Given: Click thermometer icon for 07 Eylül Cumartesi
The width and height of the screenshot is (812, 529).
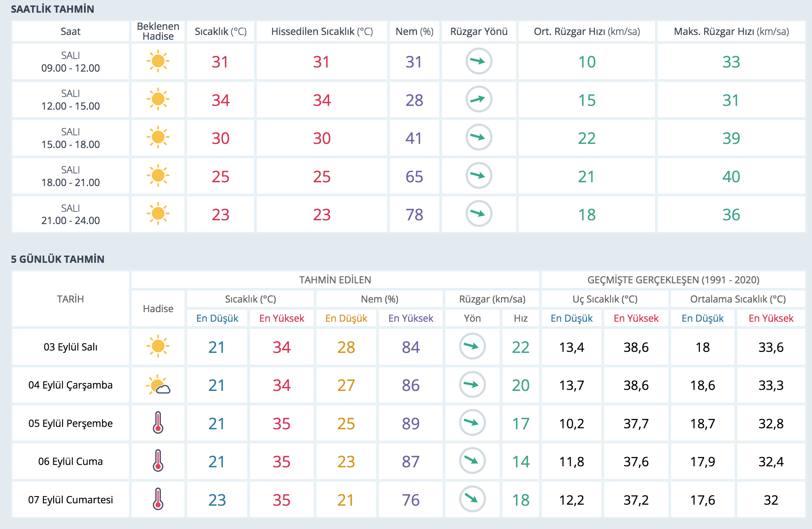Looking at the screenshot, I should click(x=158, y=499).
